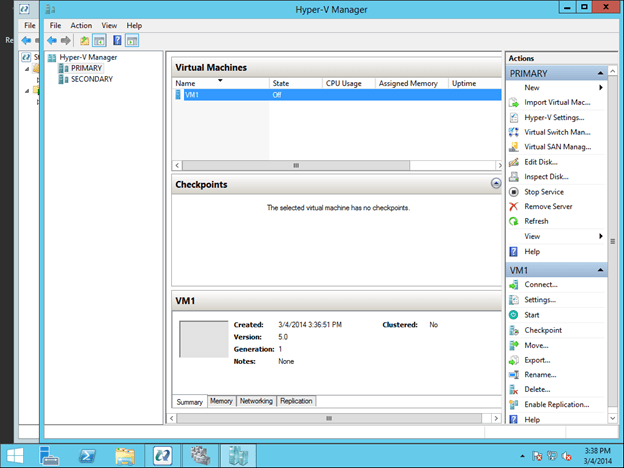The image size is (624, 468).
Task: Open the Action menu
Action: coord(81,25)
